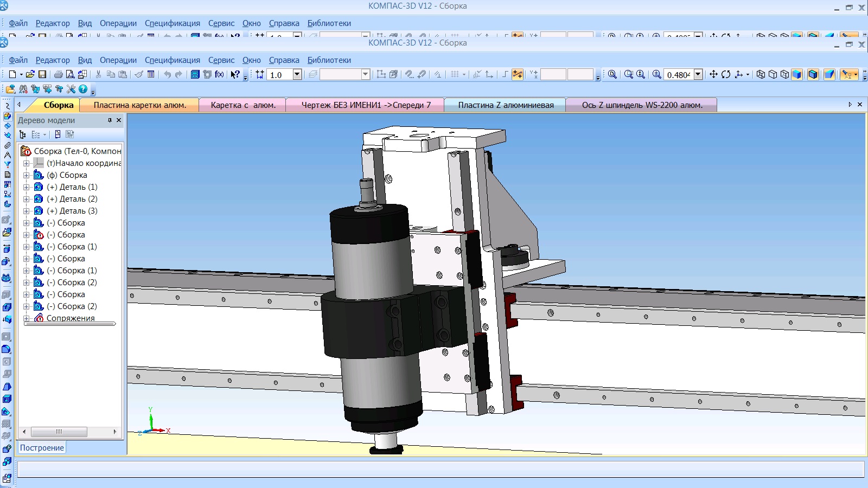The width and height of the screenshot is (868, 488).
Task: Switch to hidden lines removed display
Action: click(773, 74)
